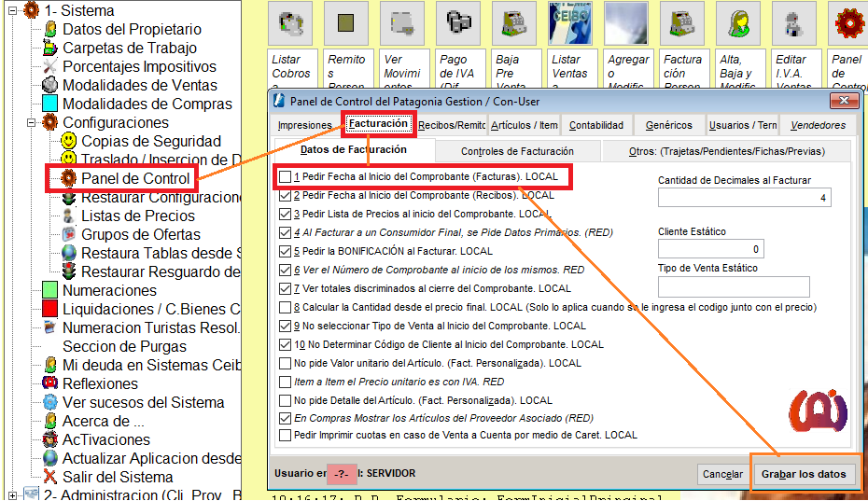Open the Otros (Tarjetas/Pendientes) sub-tab
Viewport: 868px width, 501px height.
(727, 151)
